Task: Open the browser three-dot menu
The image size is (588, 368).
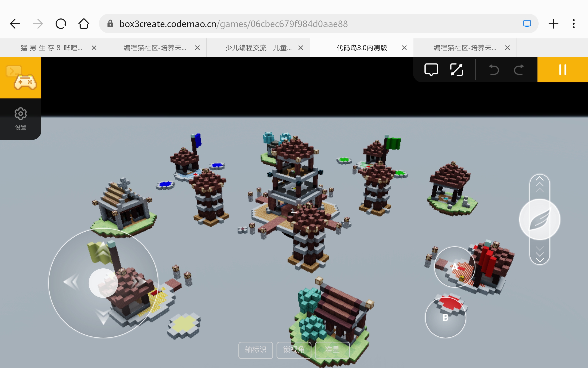Action: [574, 24]
